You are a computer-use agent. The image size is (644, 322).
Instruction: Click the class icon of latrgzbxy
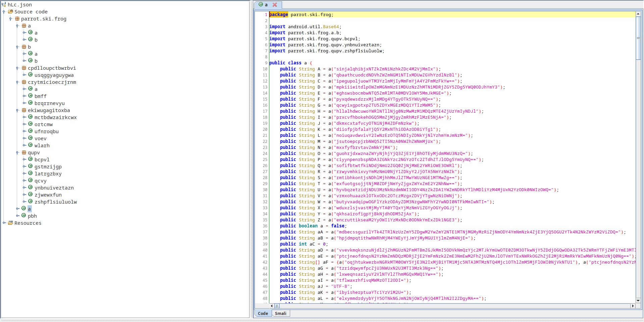(31, 173)
